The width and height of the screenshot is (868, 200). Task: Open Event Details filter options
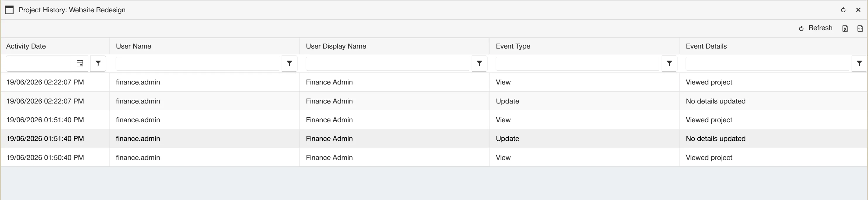(860, 63)
